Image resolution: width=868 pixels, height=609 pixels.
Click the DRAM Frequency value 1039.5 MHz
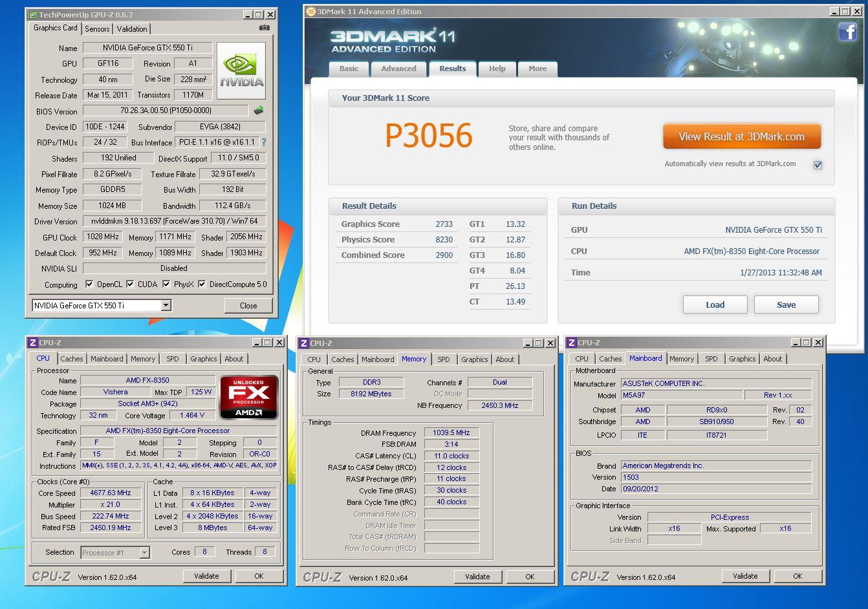[451, 433]
